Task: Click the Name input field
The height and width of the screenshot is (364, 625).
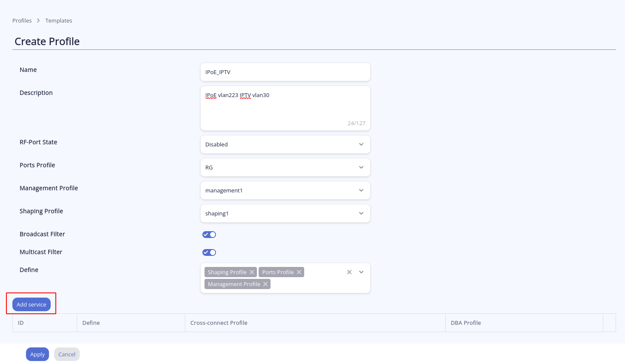Action: click(285, 72)
